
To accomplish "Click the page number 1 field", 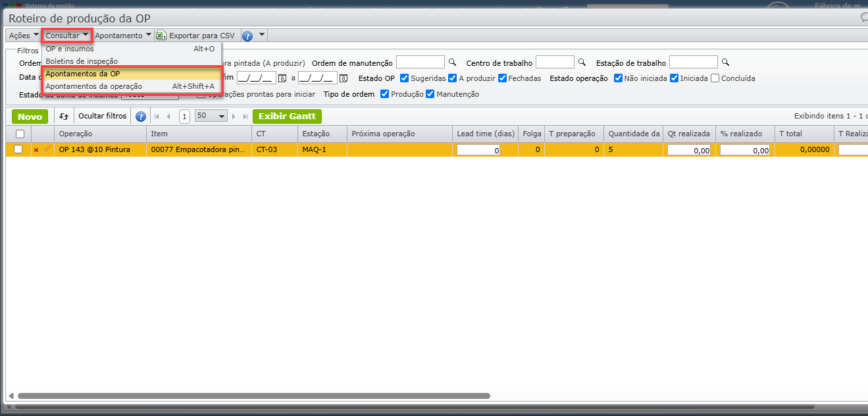I will coord(185,117).
